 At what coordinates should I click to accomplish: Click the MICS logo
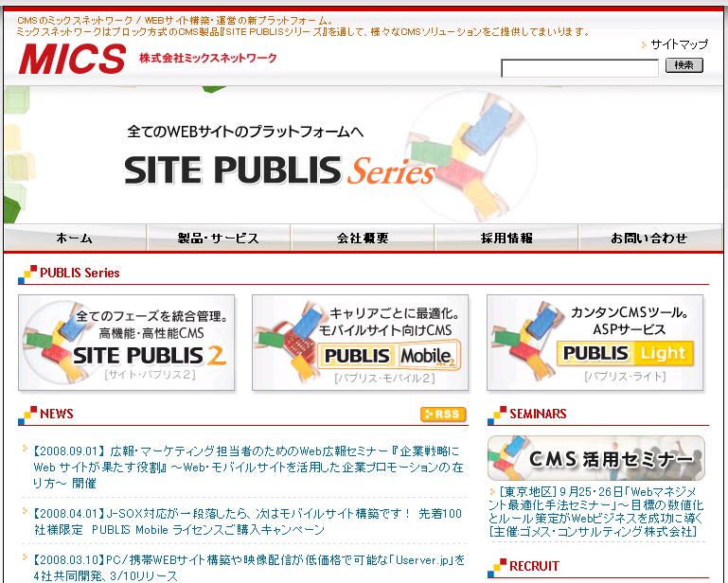tap(72, 59)
